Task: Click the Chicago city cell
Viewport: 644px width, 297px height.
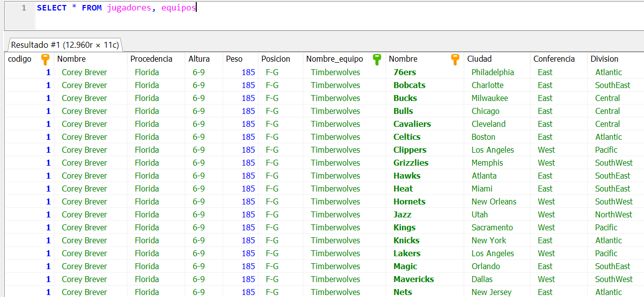Action: (486, 111)
